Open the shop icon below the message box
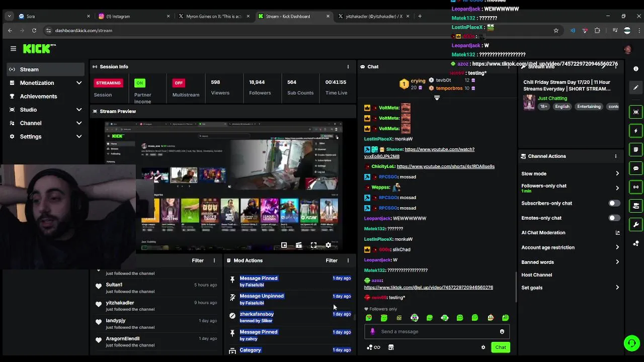 click(391, 347)
